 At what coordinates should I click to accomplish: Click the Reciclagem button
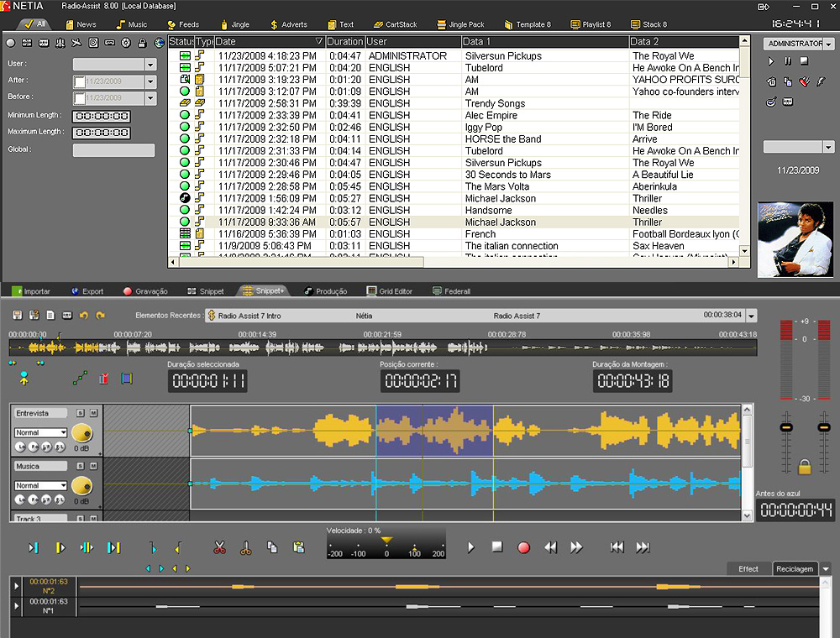click(x=794, y=568)
